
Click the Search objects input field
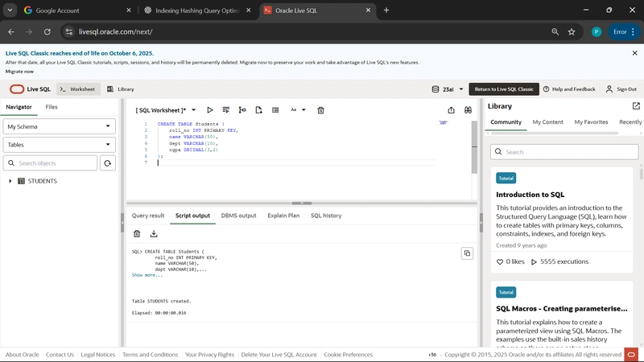(56, 163)
